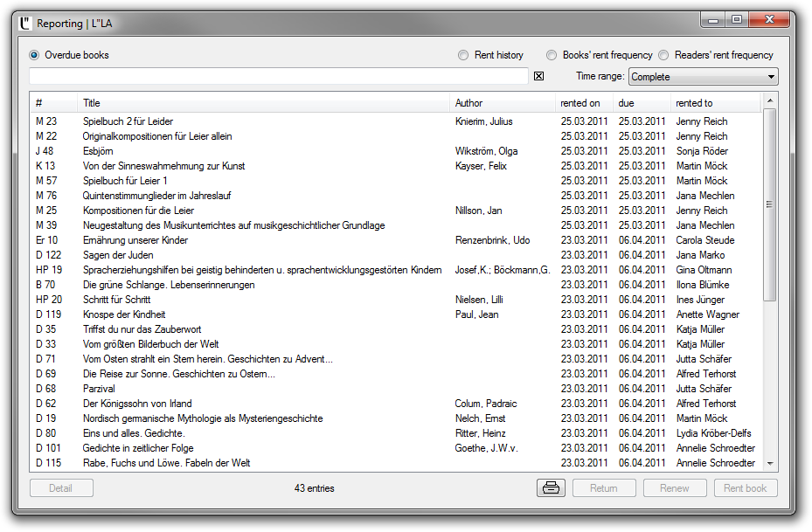Open the Time range dropdown

703,77
